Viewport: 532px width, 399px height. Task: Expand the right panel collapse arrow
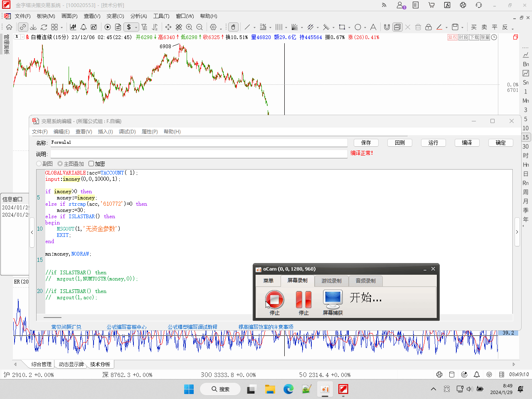tap(517, 232)
